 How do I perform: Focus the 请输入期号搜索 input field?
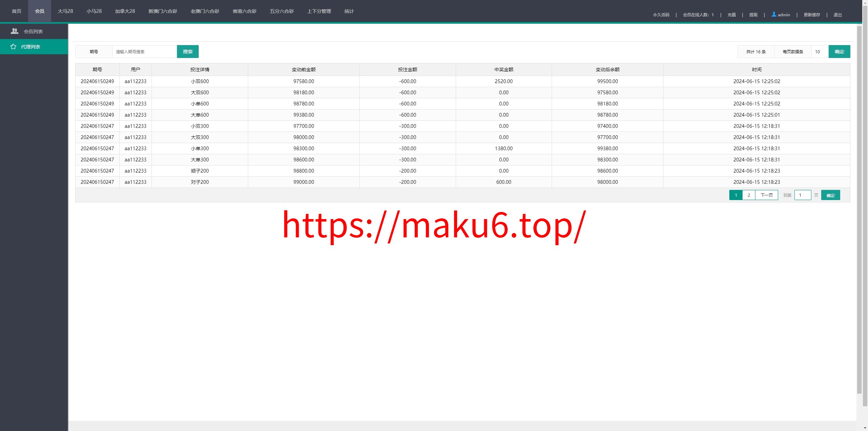click(x=144, y=52)
